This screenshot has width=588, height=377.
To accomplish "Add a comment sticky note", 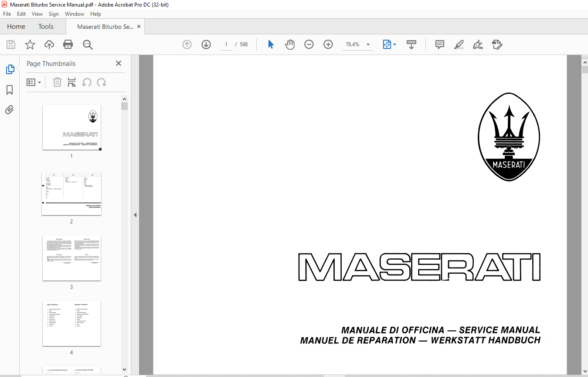I will coord(440,45).
